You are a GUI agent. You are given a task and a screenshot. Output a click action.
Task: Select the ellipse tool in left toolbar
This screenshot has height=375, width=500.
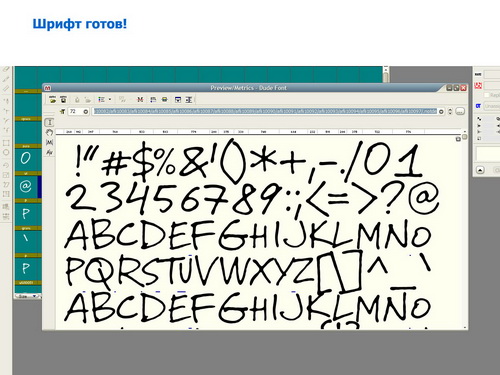pyautogui.click(x=6, y=153)
